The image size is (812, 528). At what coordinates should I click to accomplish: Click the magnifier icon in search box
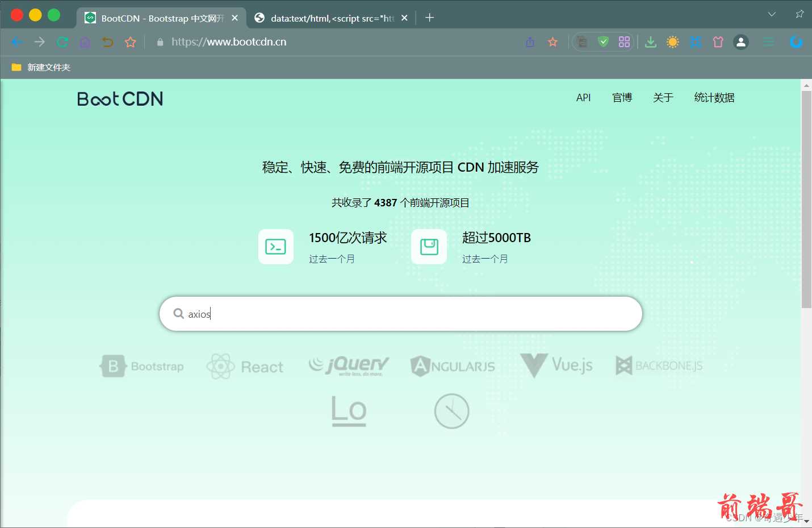[178, 314]
